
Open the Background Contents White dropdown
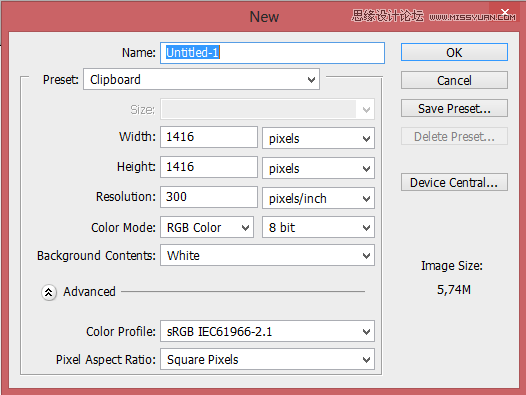(267, 255)
